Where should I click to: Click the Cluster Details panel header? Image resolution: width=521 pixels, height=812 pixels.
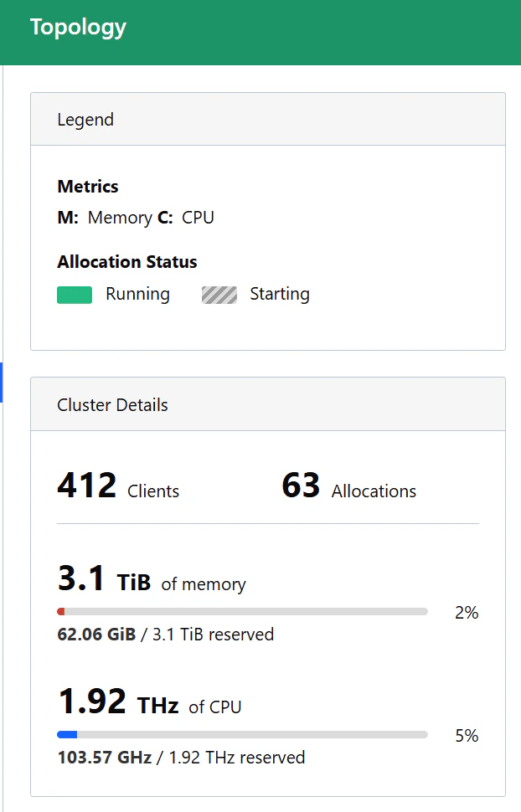click(268, 404)
